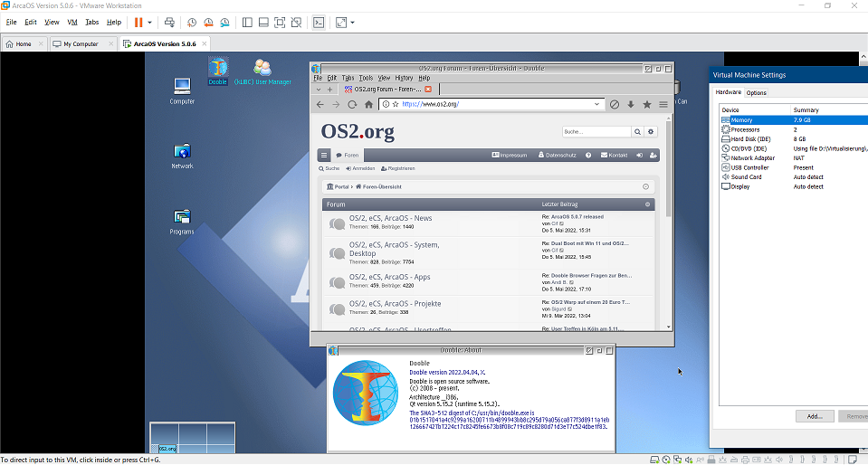Open the (kLIBC) User Manager desktop icon
The height and width of the screenshot is (465, 868).
click(262, 72)
